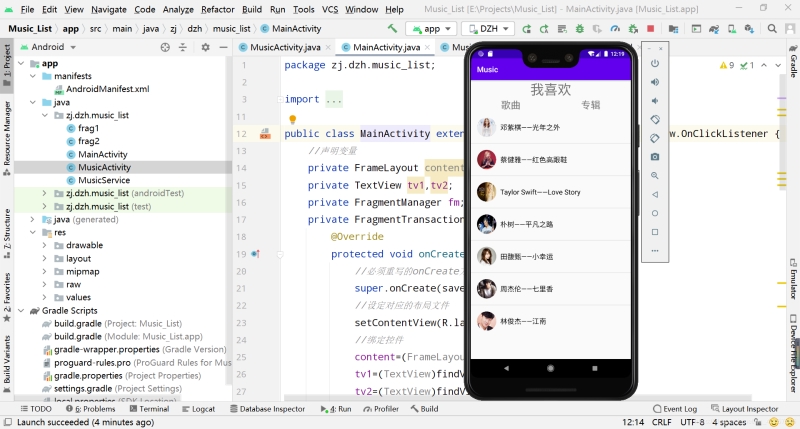Viewport: 800px width, 429px height.
Task: Expand the res folder in project tree
Action: tap(32, 232)
